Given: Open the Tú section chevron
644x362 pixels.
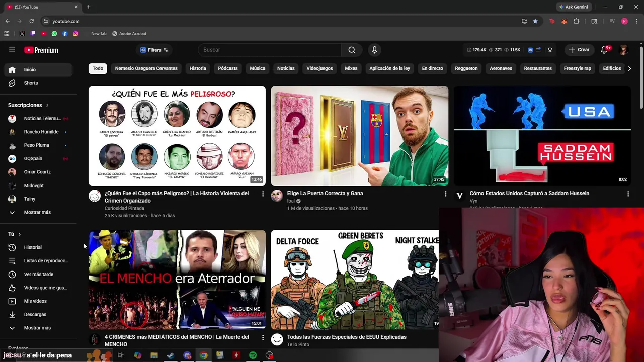Looking at the screenshot, I should 19,234.
